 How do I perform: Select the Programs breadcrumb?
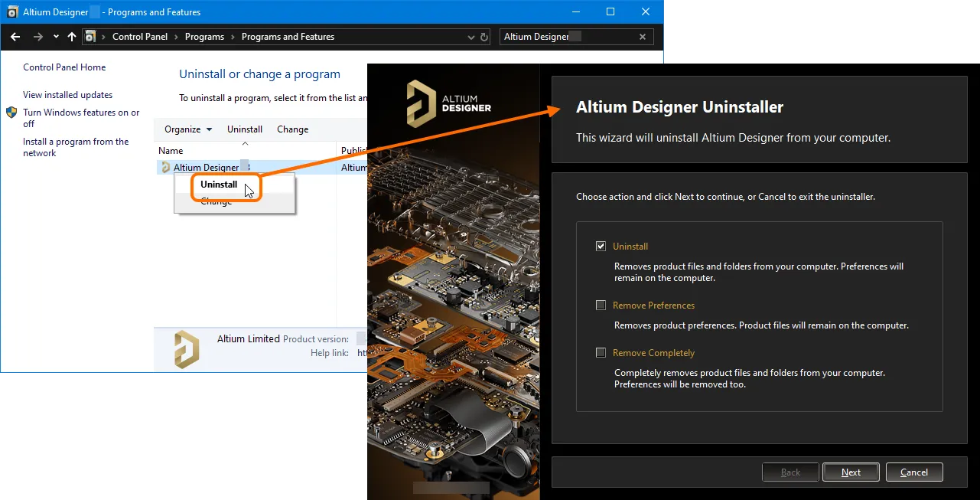204,37
